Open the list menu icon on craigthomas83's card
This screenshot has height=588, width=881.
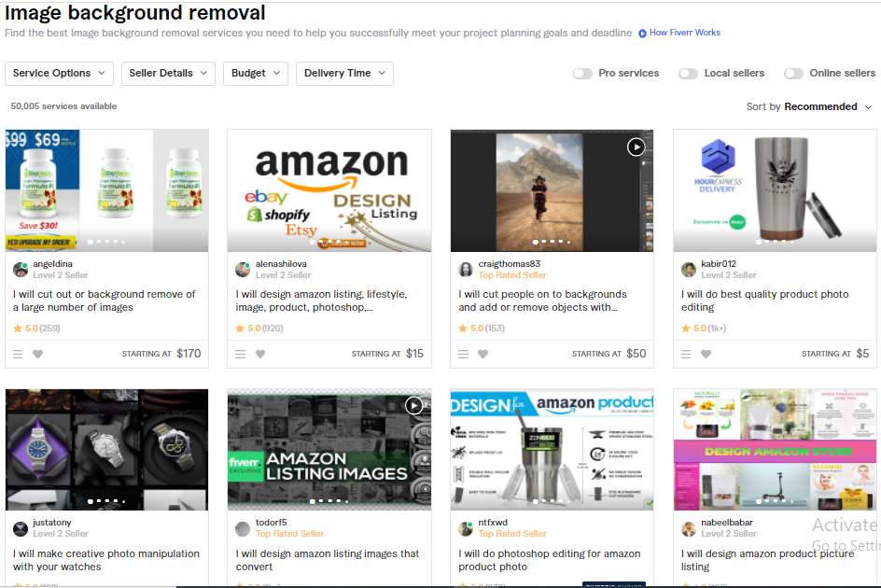click(463, 354)
